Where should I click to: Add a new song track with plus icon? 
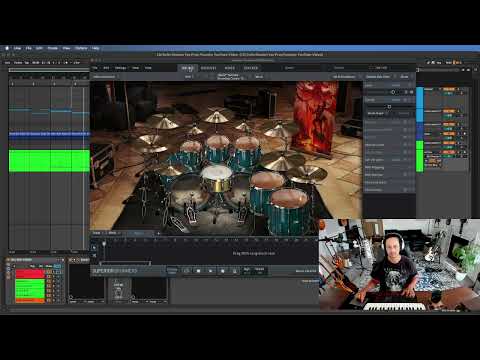(x=159, y=233)
